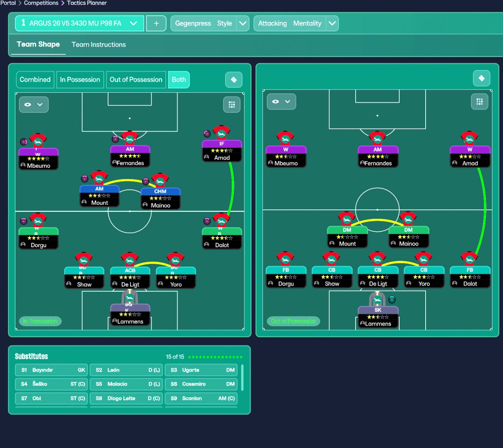This screenshot has width=503, height=448.
Task: Select Mainoo's CHM shirt icon
Action: click(x=160, y=180)
